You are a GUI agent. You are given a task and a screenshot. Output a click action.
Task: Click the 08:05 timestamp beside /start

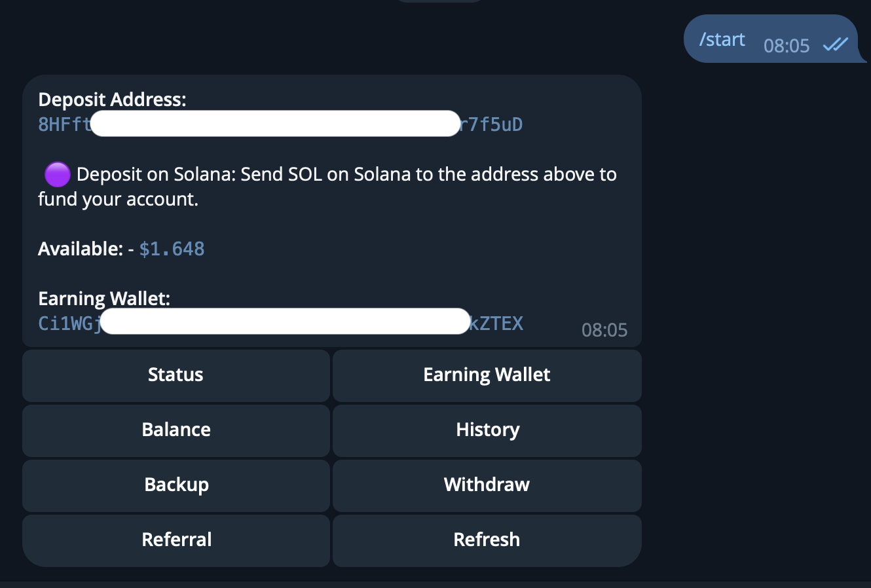[x=787, y=46]
